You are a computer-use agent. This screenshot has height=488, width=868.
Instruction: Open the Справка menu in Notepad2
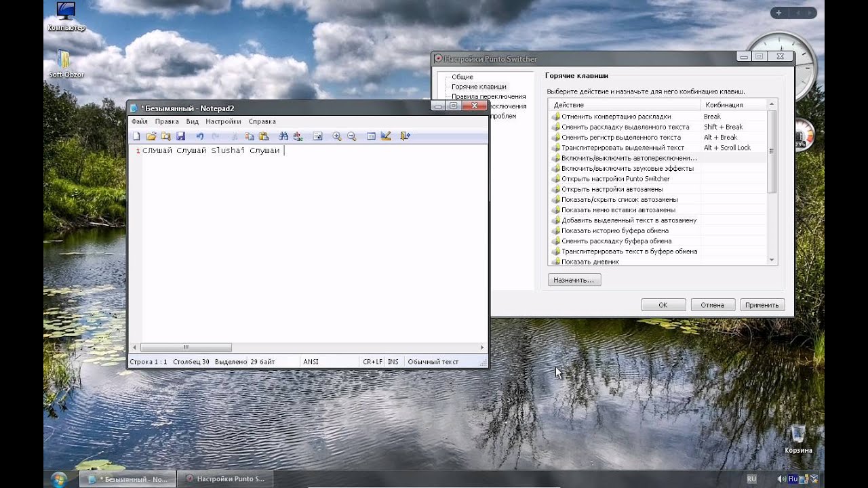262,121
